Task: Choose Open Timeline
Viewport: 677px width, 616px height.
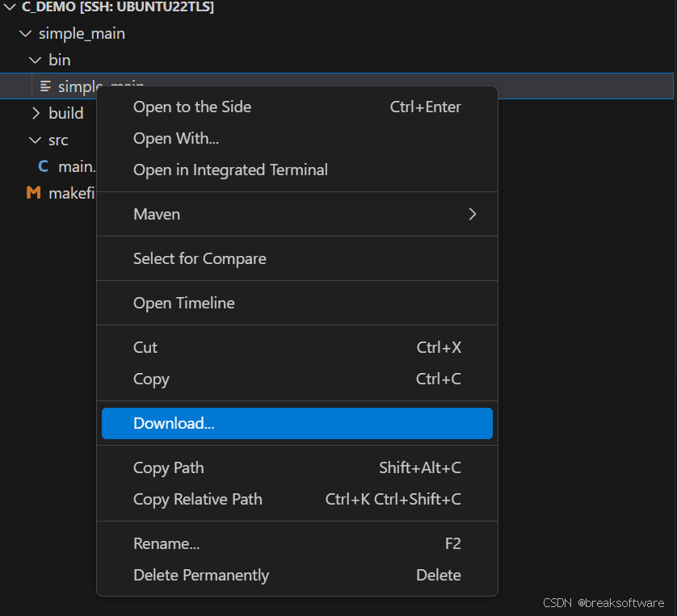Action: click(297, 304)
